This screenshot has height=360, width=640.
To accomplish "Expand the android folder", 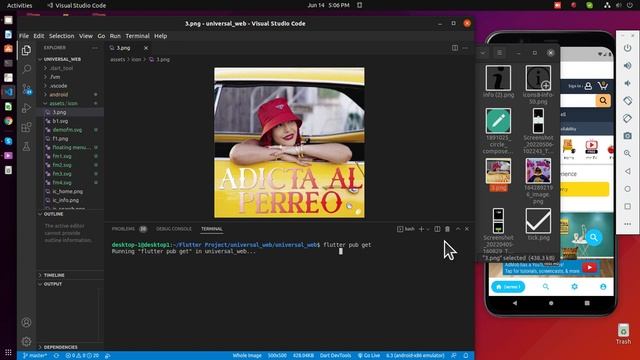I will point(59,95).
